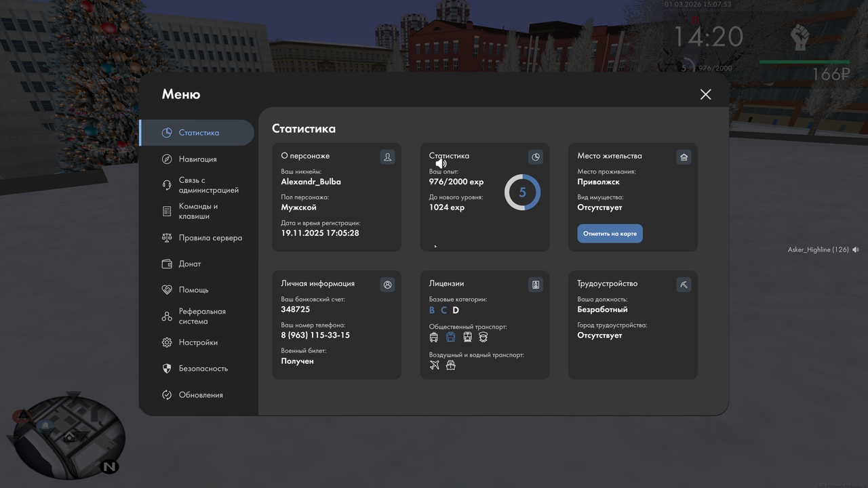The height and width of the screenshot is (488, 868).
Task: Click the airplane license icon
Action: [435, 365]
